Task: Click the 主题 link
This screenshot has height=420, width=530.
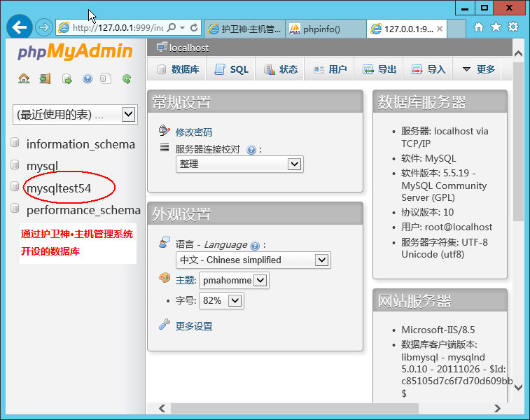Action: (186, 280)
